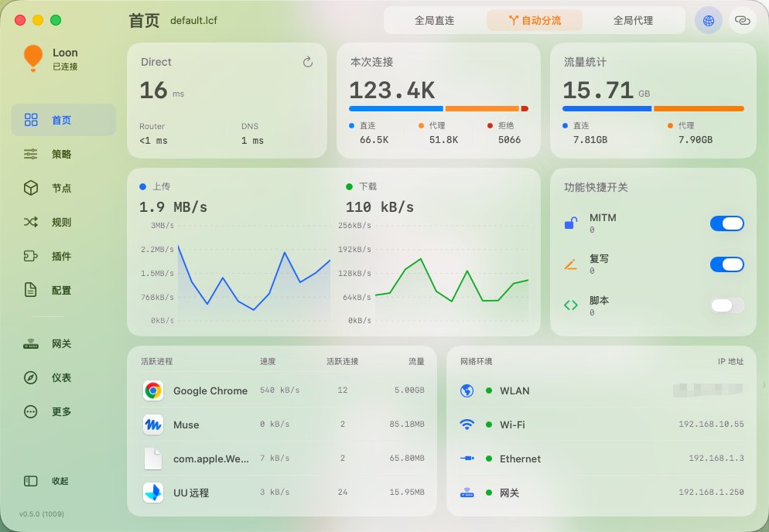The image size is (769, 532).
Task: Click the orange Loon balloon logo
Action: [x=32, y=58]
